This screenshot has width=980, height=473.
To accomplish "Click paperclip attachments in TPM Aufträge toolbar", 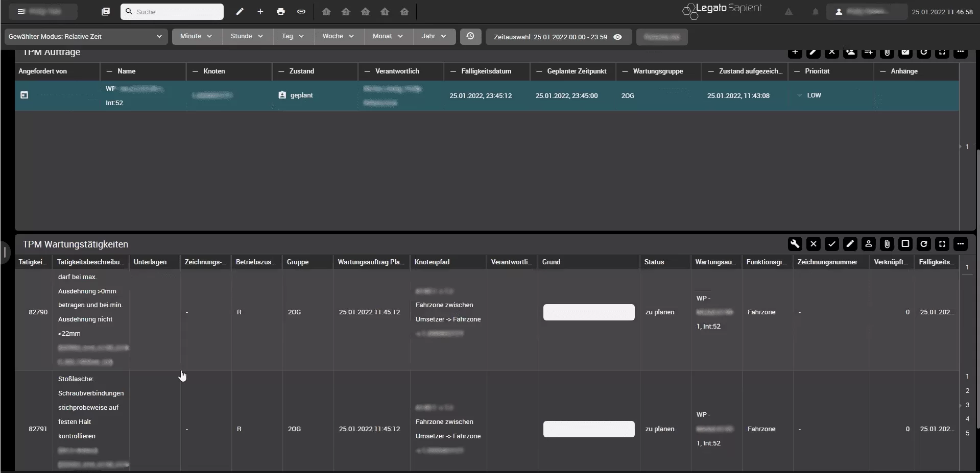I will click(887, 52).
